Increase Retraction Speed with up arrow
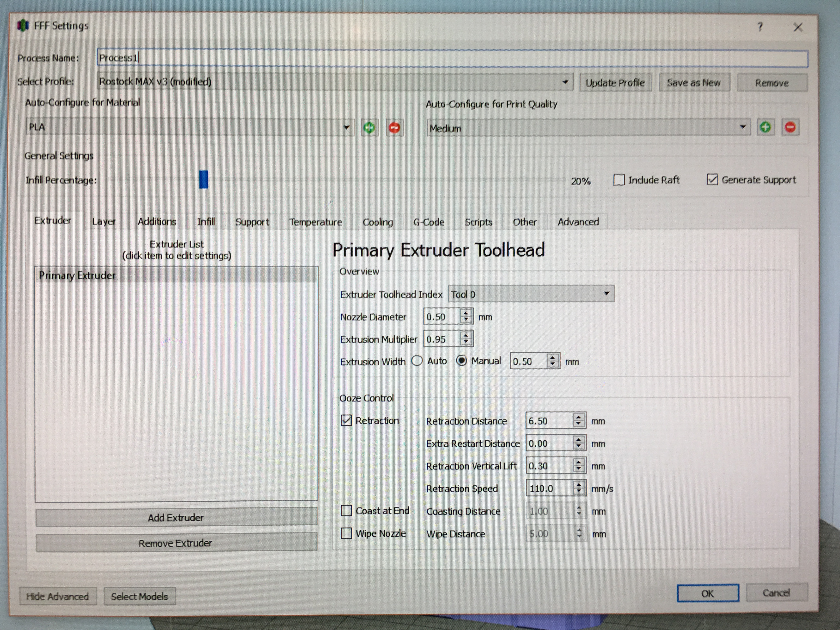The height and width of the screenshot is (630, 840). (x=579, y=485)
